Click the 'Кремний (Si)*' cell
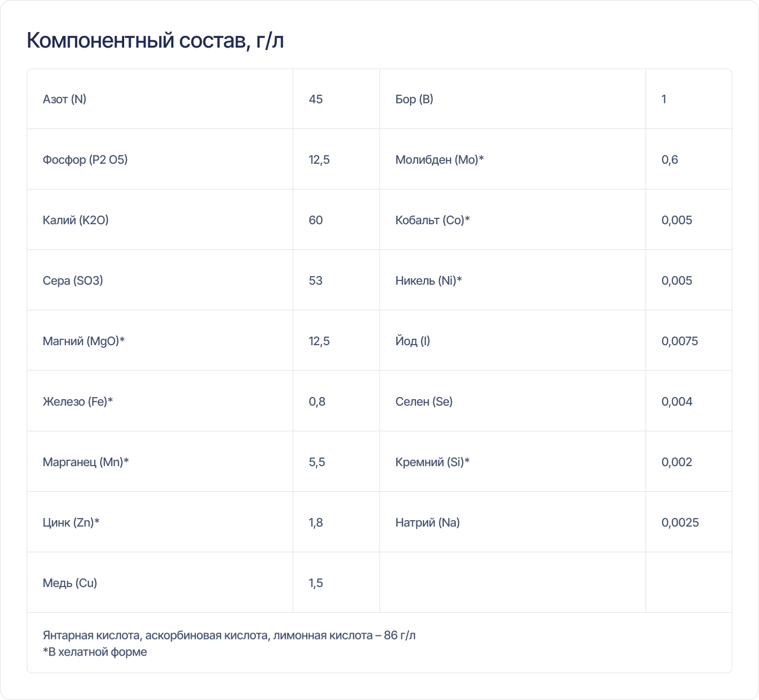Image resolution: width=759 pixels, height=700 pixels. (x=513, y=462)
